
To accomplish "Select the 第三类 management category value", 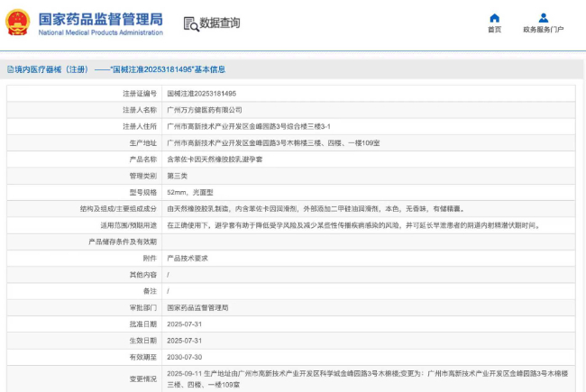I will coord(178,176).
